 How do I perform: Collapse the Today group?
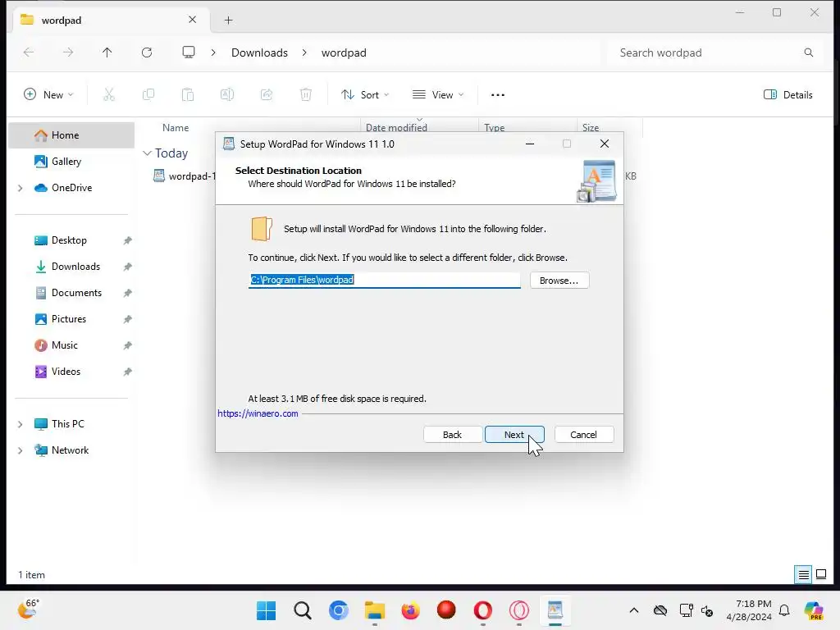coord(148,153)
